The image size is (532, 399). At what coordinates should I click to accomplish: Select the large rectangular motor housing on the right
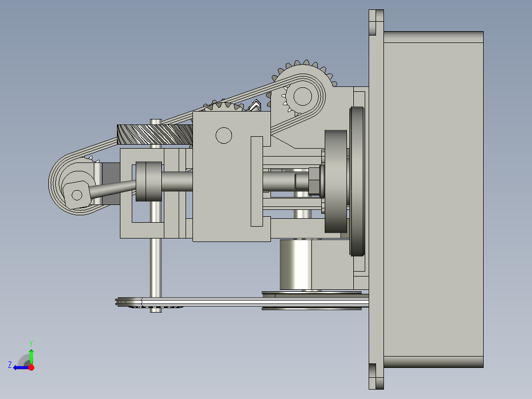click(433, 199)
